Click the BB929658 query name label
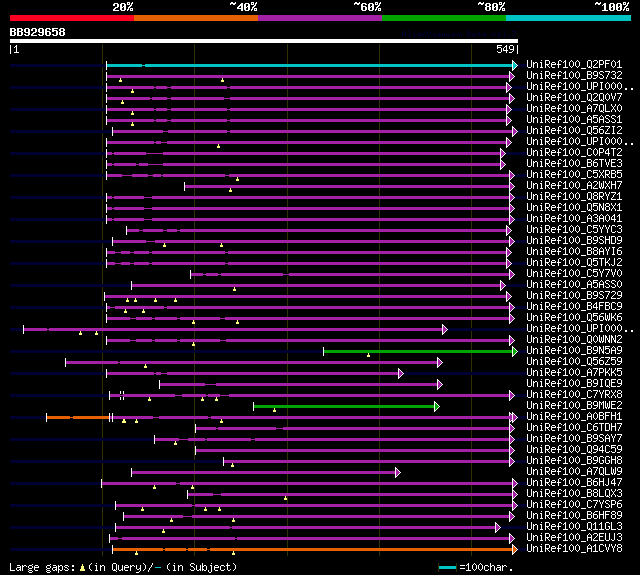640x575 pixels. coord(38,32)
